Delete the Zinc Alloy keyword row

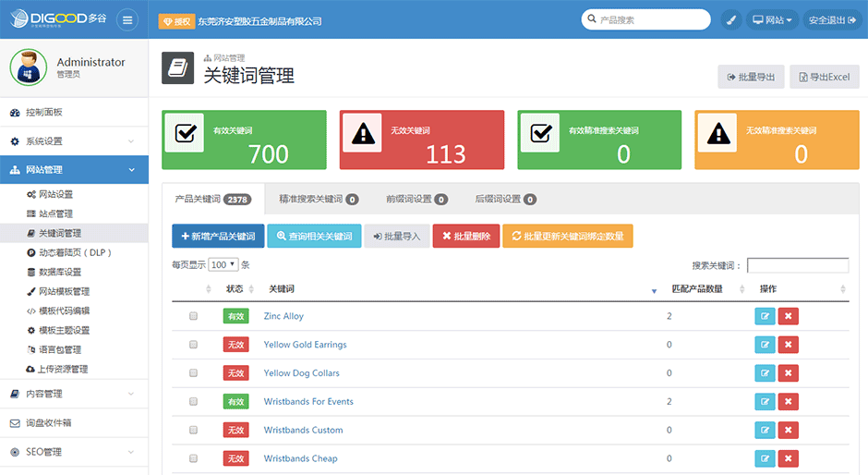pyautogui.click(x=789, y=316)
